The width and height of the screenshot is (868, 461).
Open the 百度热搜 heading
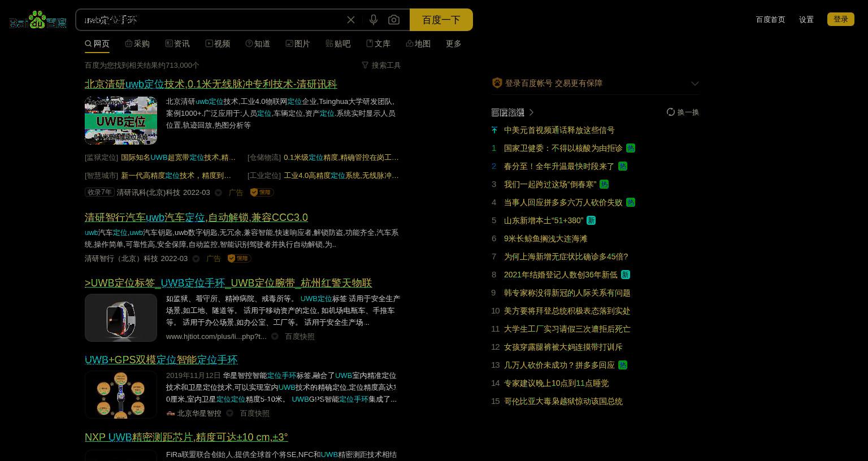point(508,112)
